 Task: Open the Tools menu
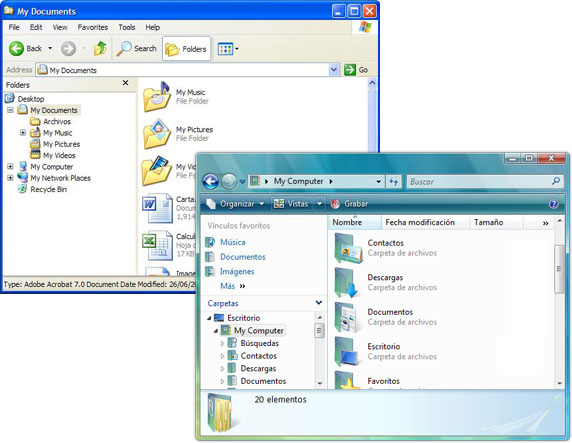(x=127, y=27)
